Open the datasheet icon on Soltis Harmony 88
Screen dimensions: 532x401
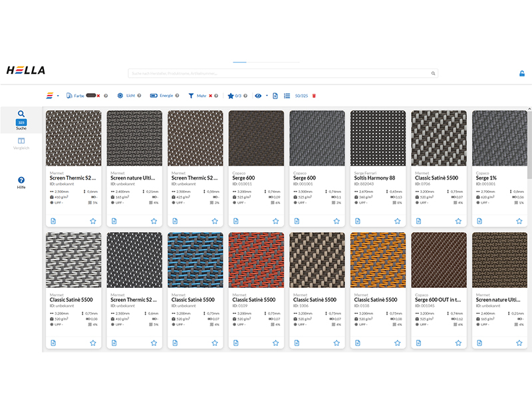(x=358, y=220)
